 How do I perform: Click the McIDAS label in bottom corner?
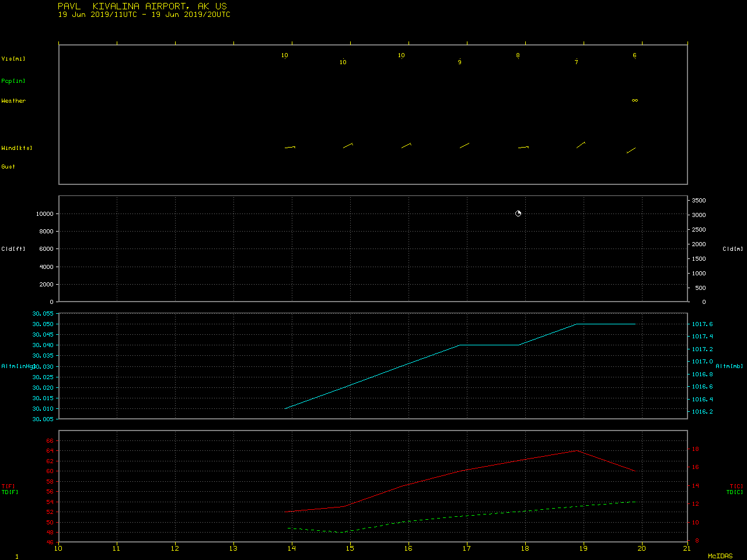click(x=720, y=556)
